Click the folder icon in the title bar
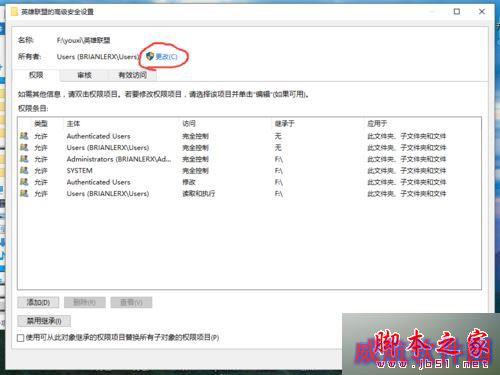This screenshot has width=500, height=375. [x=14, y=12]
